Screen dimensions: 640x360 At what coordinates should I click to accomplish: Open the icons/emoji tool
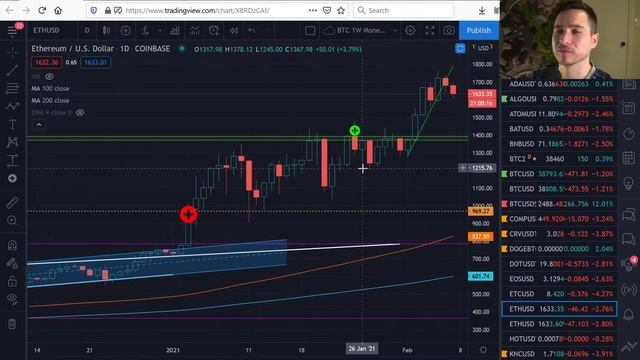[12, 178]
